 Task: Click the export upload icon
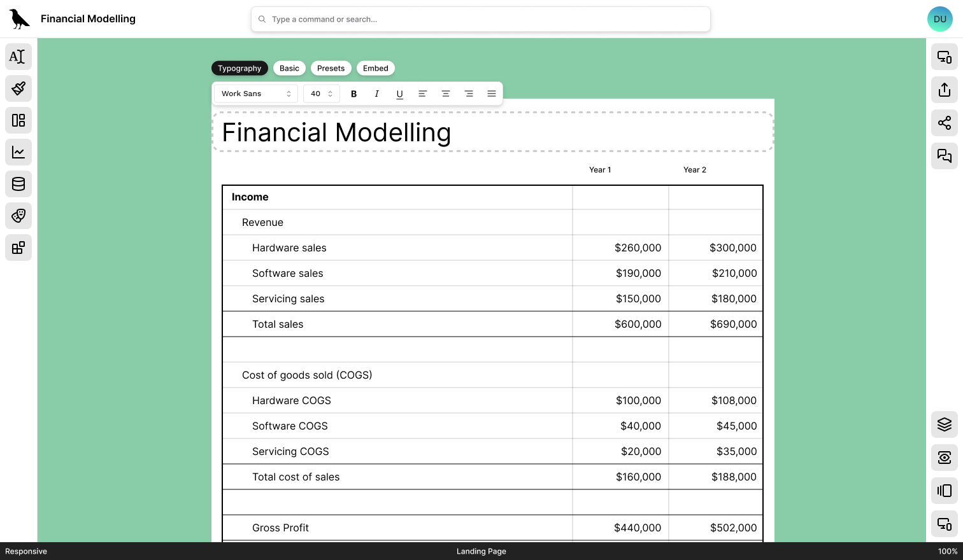click(944, 90)
